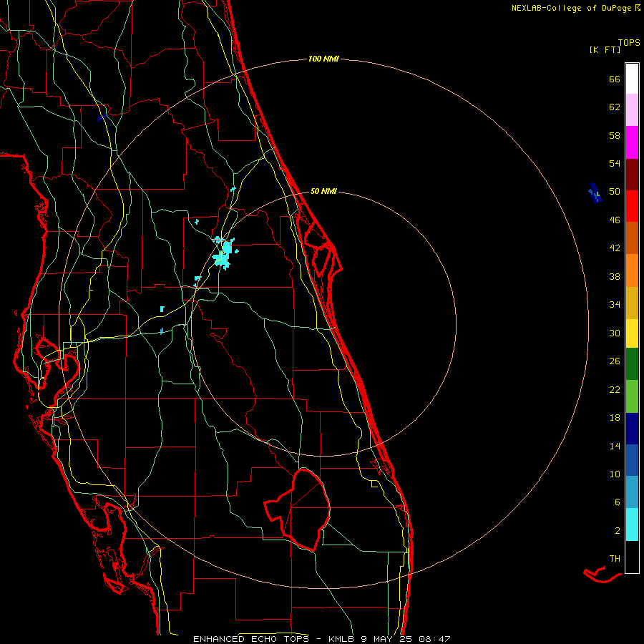Screen dimensions: 644x644
Task: Select the dark maroon legend band
Action: (632, 174)
